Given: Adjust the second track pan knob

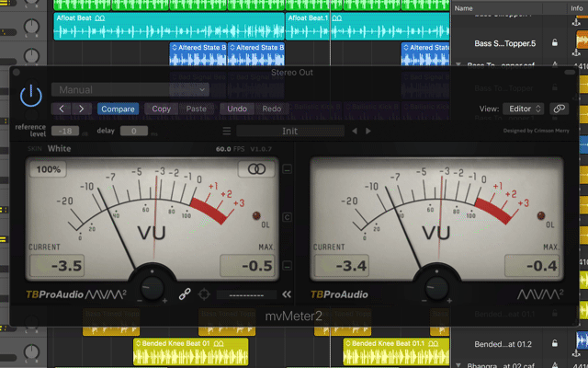Looking at the screenshot, I should 31,27.
